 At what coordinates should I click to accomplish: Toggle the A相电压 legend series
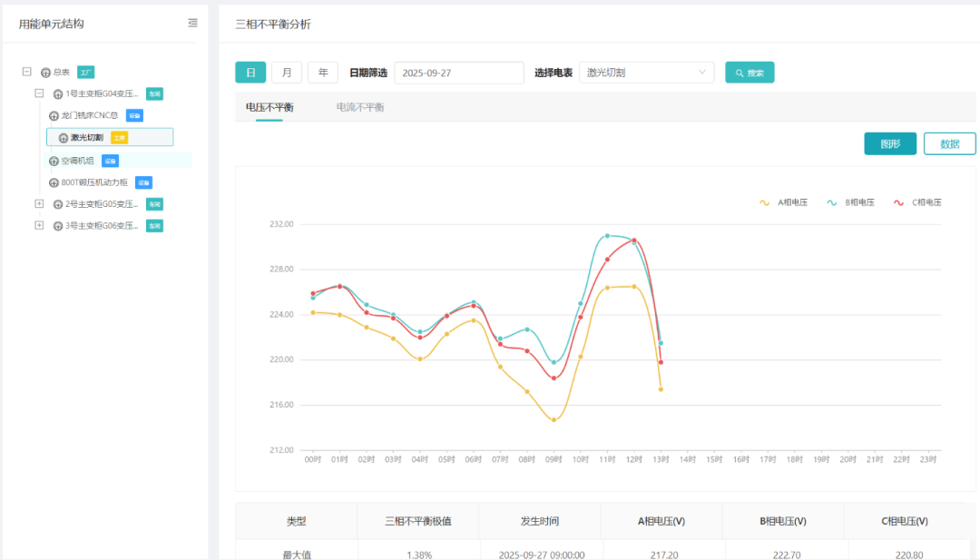779,202
